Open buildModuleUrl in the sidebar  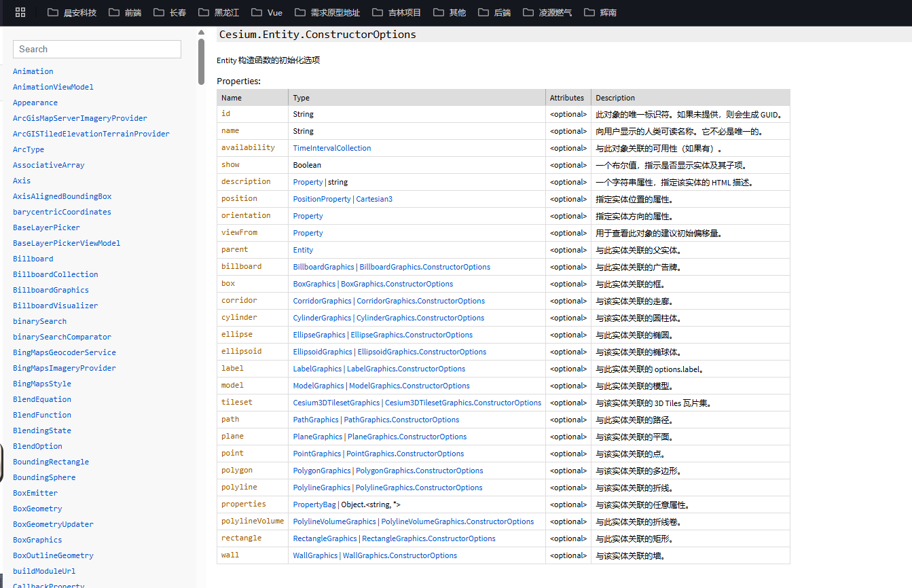tap(44, 571)
